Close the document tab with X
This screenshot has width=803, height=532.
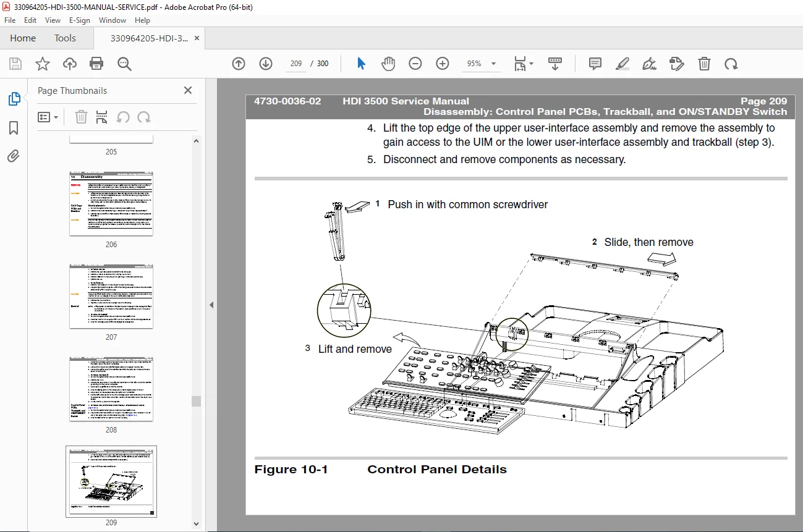tap(197, 38)
